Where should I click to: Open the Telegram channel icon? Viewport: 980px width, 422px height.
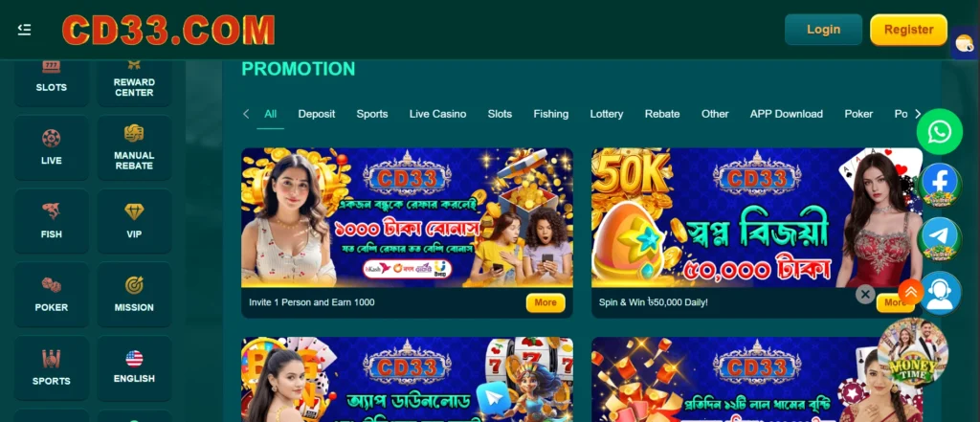pyautogui.click(x=940, y=239)
